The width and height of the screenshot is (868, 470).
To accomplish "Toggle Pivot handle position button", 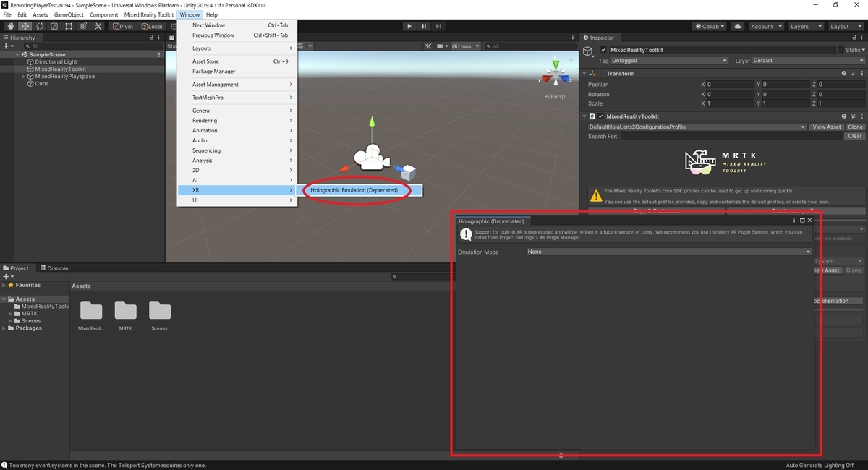I will click(123, 26).
